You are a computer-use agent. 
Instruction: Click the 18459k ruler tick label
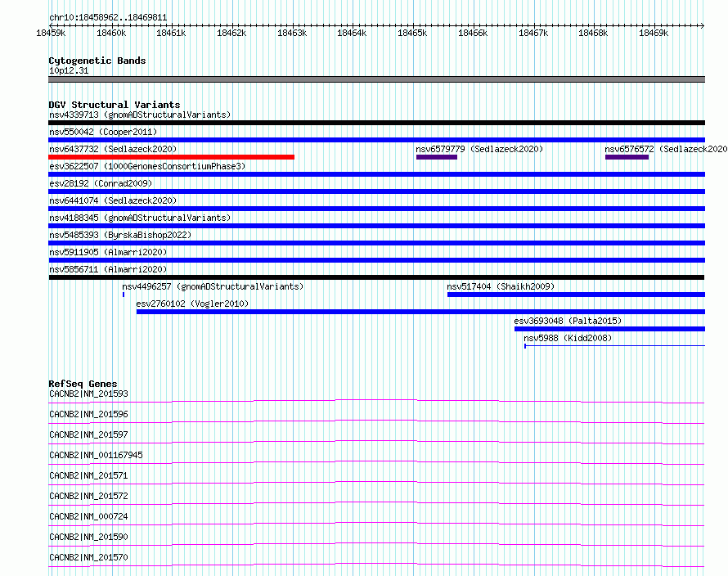51,33
